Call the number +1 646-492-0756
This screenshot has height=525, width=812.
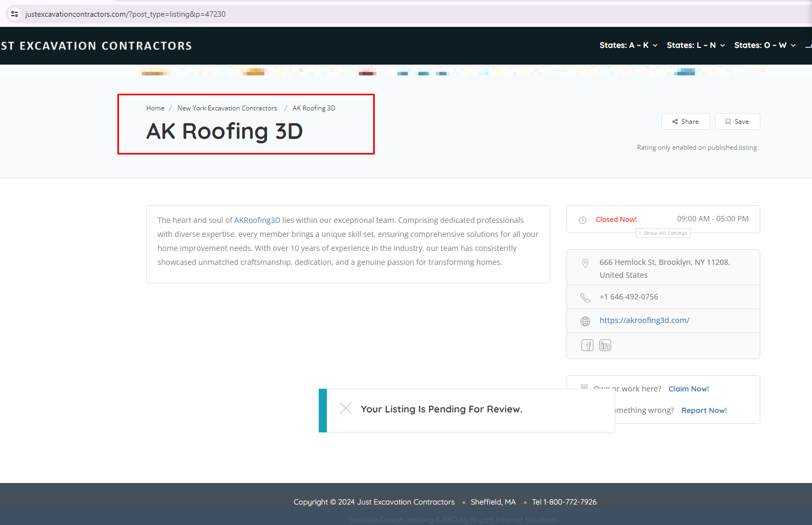point(628,297)
